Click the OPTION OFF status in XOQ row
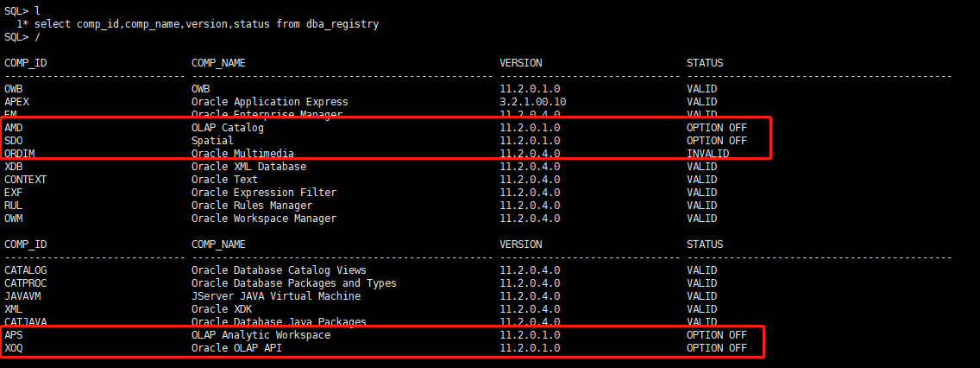The width and height of the screenshot is (980, 368). [x=716, y=348]
